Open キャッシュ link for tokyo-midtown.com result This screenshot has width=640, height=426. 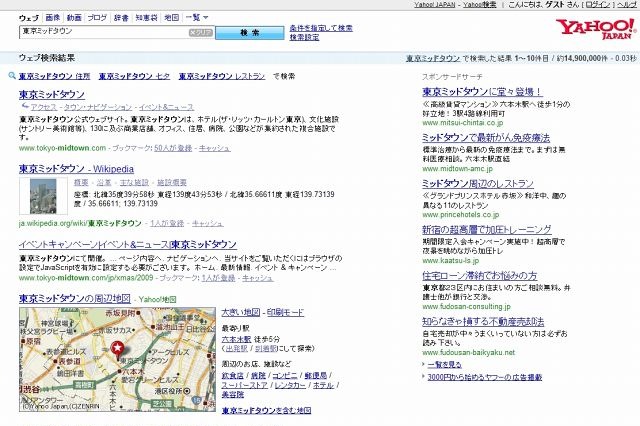point(215,148)
